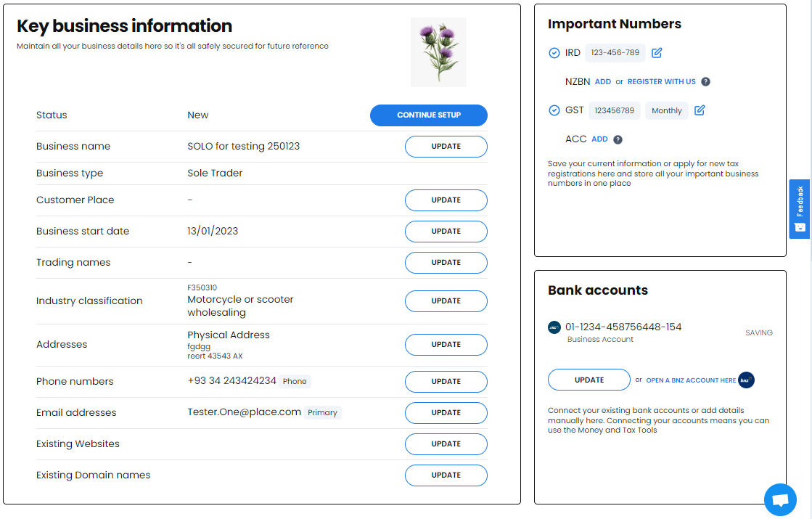This screenshot has height=519, width=812.
Task: Click ADD link next to ACC
Action: pyautogui.click(x=599, y=139)
